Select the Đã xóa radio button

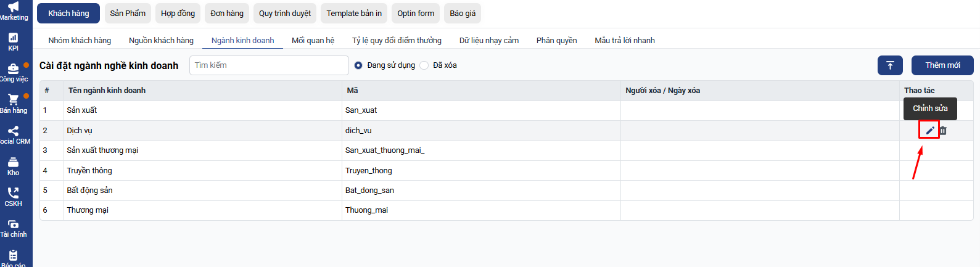pyautogui.click(x=424, y=65)
